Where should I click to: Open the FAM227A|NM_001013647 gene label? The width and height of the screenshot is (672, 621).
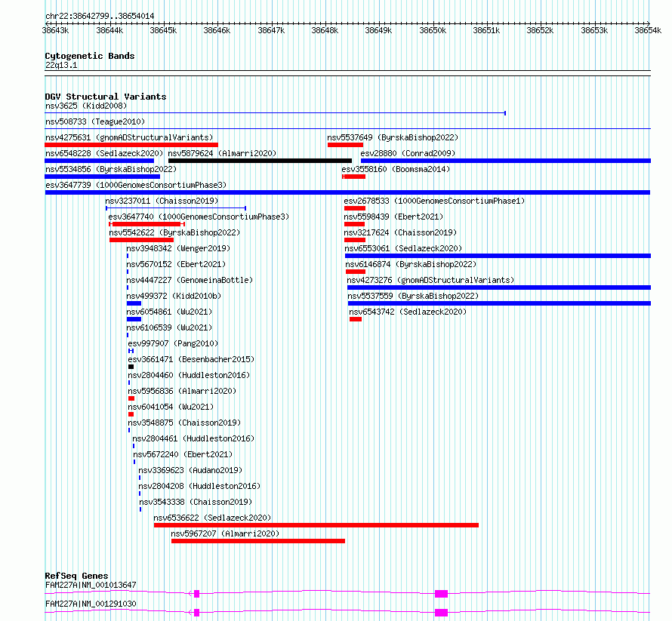tap(91, 585)
